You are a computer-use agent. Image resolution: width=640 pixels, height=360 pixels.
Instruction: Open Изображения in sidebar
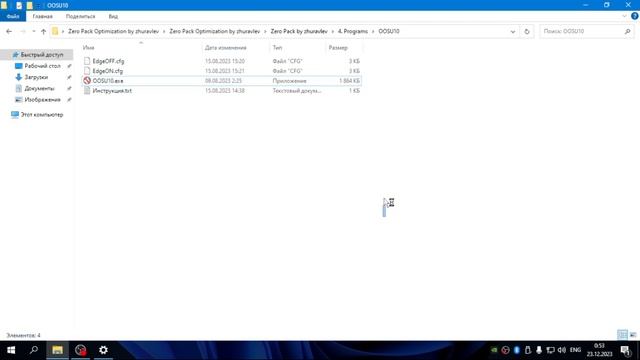[x=42, y=100]
